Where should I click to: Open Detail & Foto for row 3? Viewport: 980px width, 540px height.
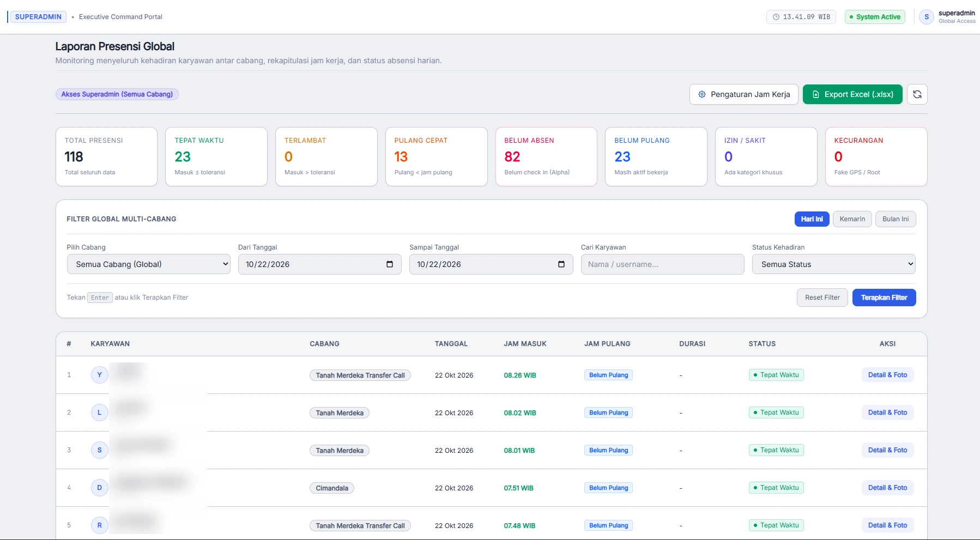(x=887, y=450)
